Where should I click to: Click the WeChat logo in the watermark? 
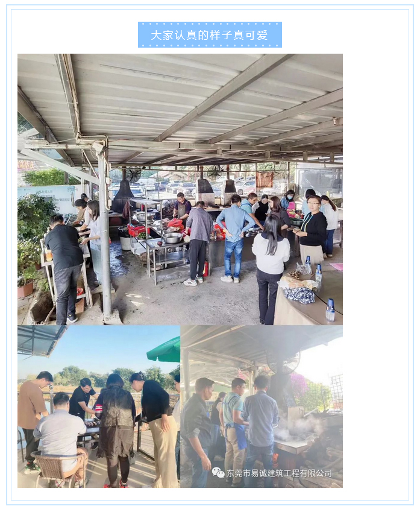(x=218, y=473)
